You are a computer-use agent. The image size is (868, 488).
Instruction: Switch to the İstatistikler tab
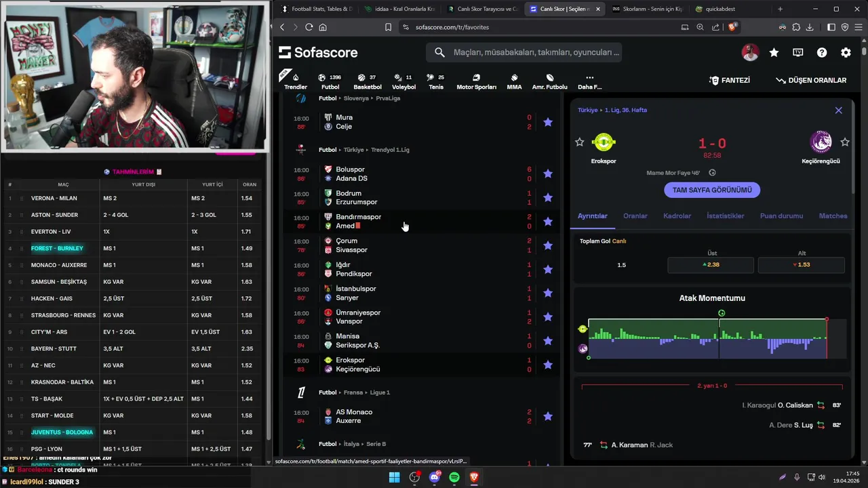[726, 216]
